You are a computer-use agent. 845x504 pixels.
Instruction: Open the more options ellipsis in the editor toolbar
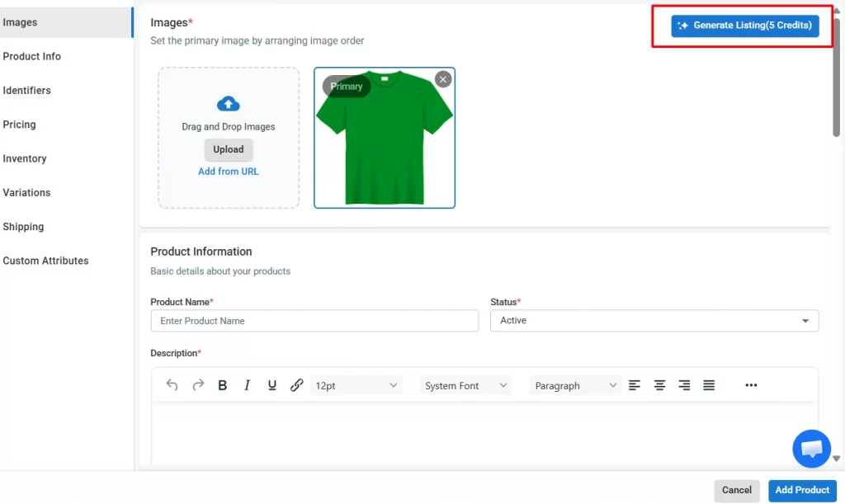tap(751, 385)
